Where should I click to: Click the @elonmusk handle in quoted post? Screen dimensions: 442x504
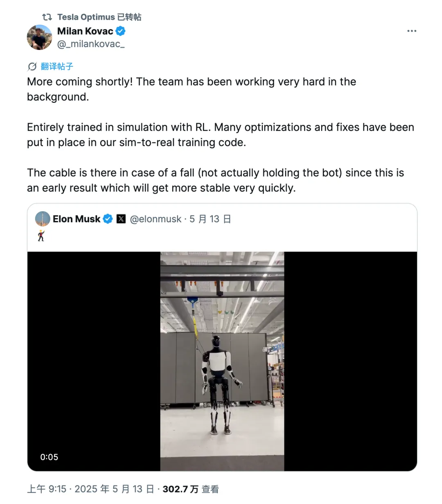(x=156, y=219)
